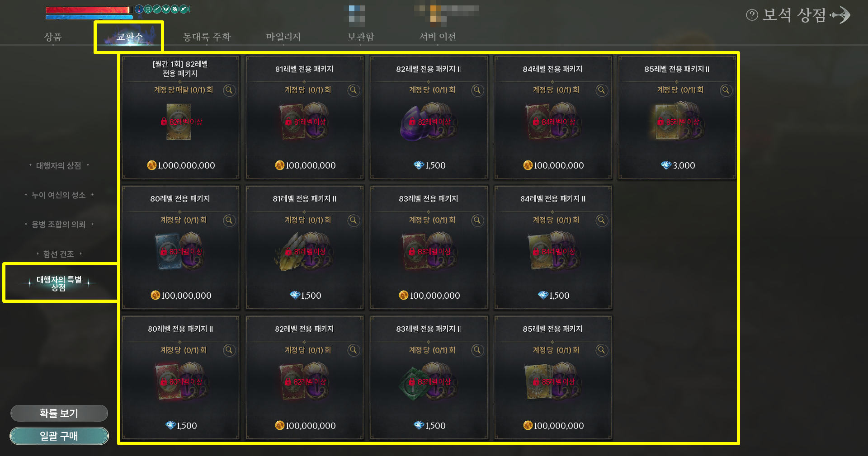Open the 교환소 tab
Viewport: 868px width, 456px height.
(129, 37)
